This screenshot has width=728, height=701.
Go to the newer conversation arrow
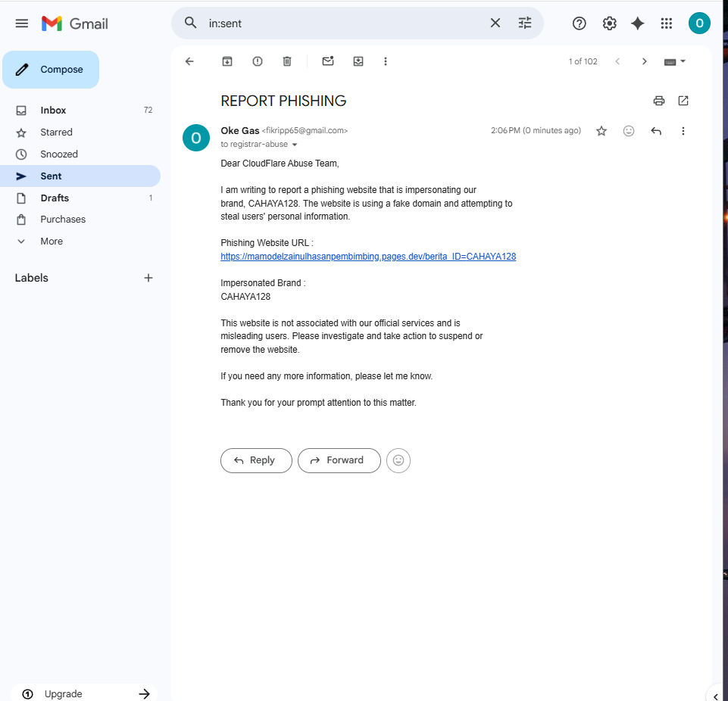(617, 61)
